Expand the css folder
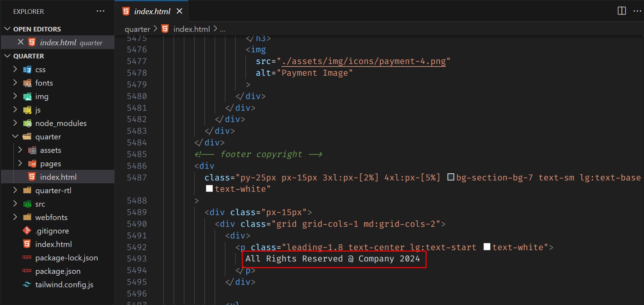Viewport: 644px width, 305px height. pyautogui.click(x=15, y=69)
